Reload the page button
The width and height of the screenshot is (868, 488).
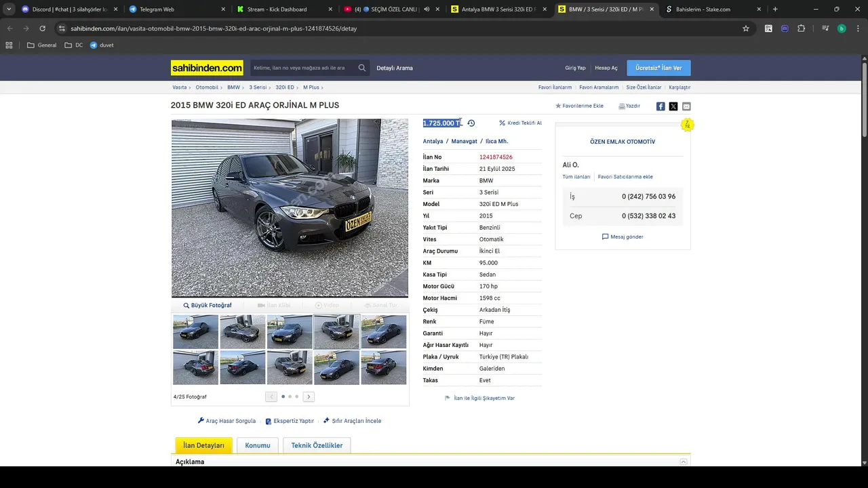click(x=42, y=28)
